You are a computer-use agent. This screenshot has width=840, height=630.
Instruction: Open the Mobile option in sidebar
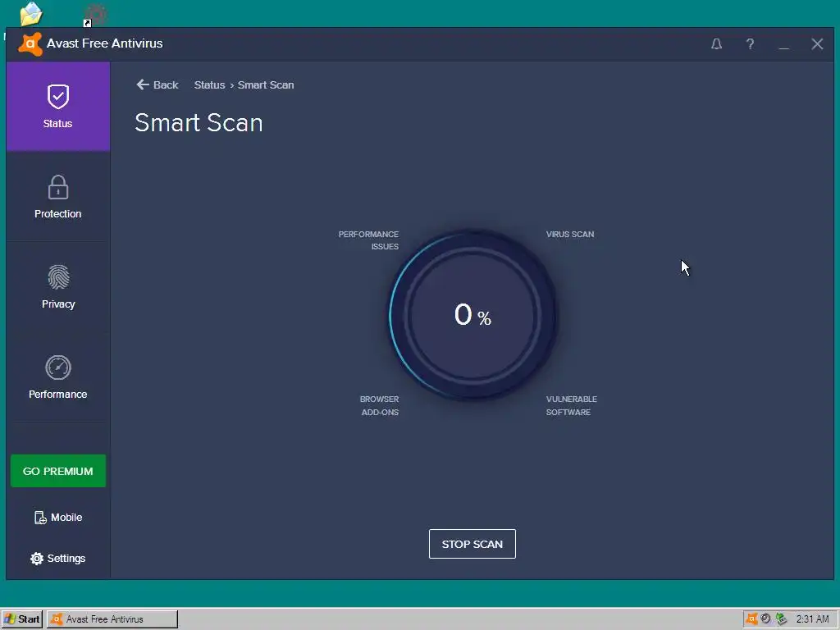click(x=58, y=518)
